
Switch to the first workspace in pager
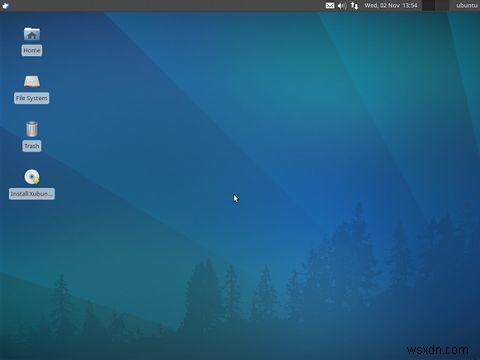click(428, 5)
